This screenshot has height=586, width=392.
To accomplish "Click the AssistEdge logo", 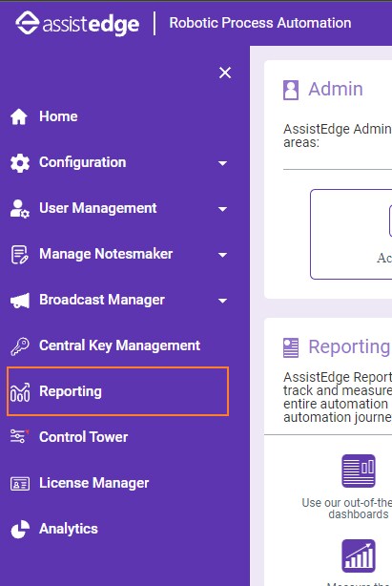I will coord(77,24).
